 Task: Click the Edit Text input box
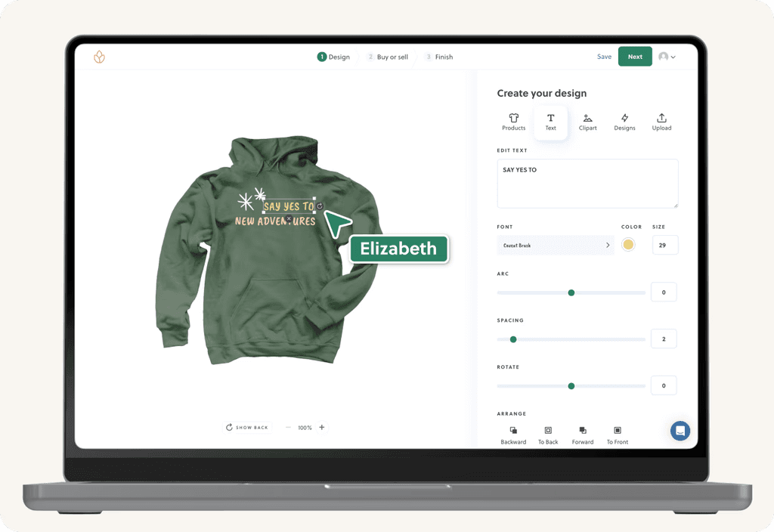(x=587, y=184)
